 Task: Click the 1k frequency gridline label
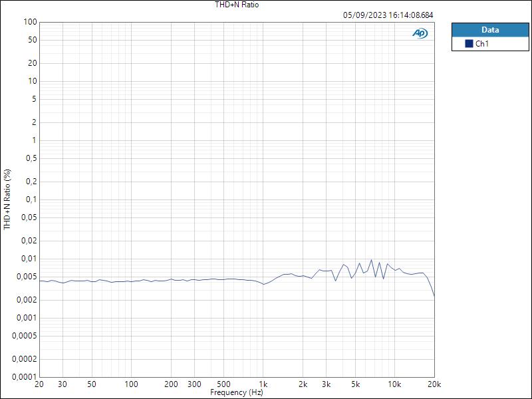pyautogui.click(x=265, y=384)
